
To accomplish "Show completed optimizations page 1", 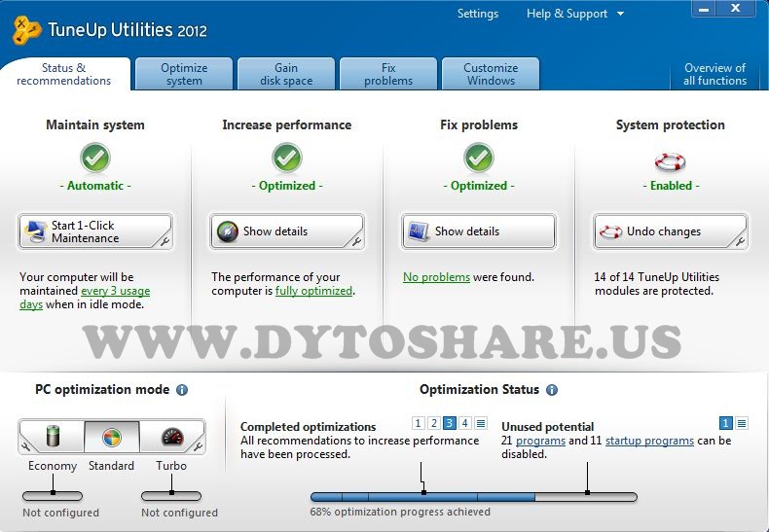I will pos(418,423).
